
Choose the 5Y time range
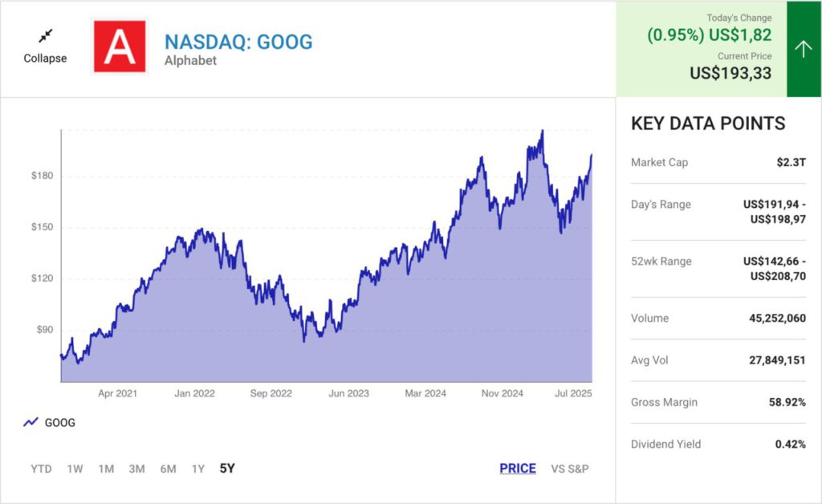(227, 469)
